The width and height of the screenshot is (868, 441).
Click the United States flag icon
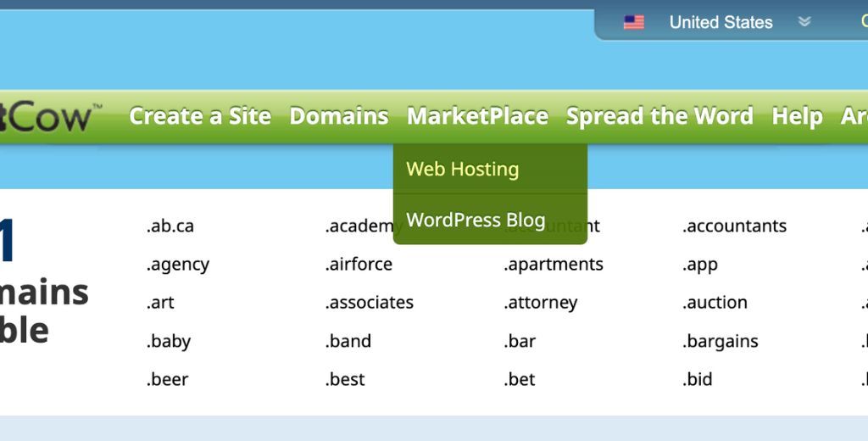[633, 23]
